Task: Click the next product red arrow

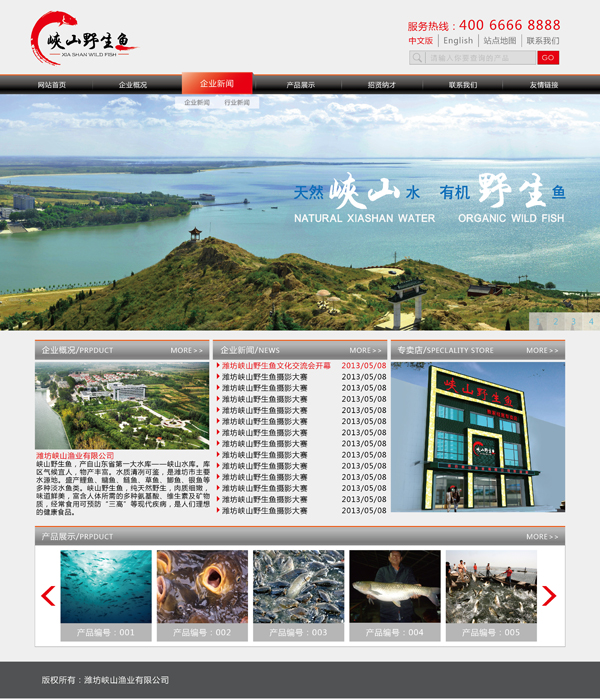Action: tap(548, 596)
